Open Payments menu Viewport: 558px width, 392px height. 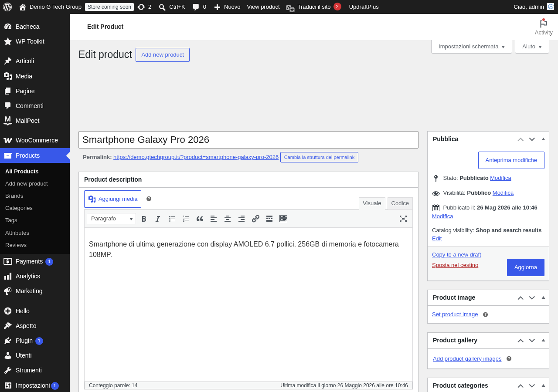[x=35, y=261]
